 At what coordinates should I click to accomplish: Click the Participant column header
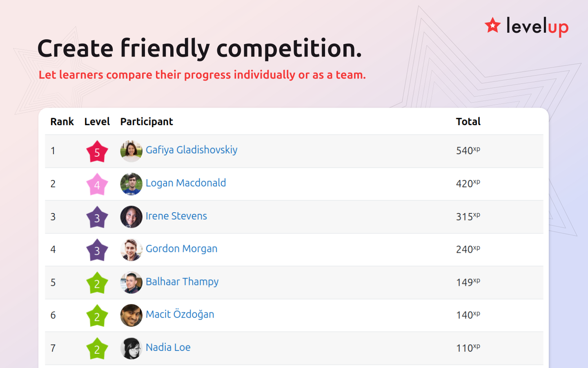[147, 122]
